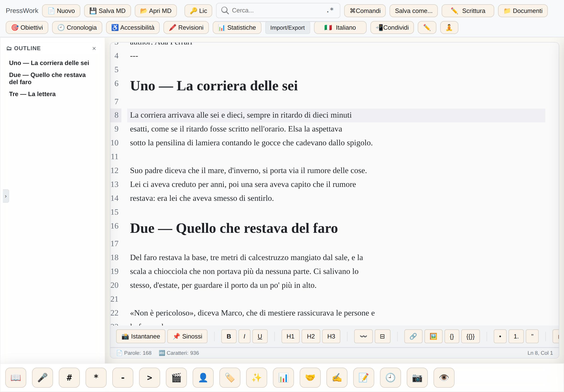The height and width of the screenshot is (392, 564).
Task: Open the Sinossi synopsis
Action: [187, 336]
